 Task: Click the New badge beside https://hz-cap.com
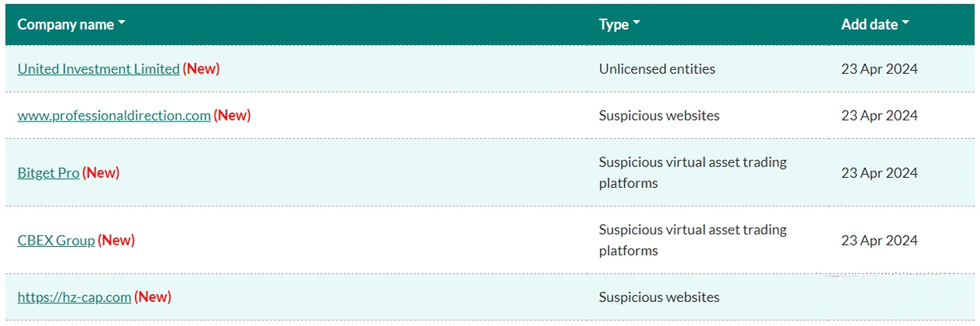[153, 297]
